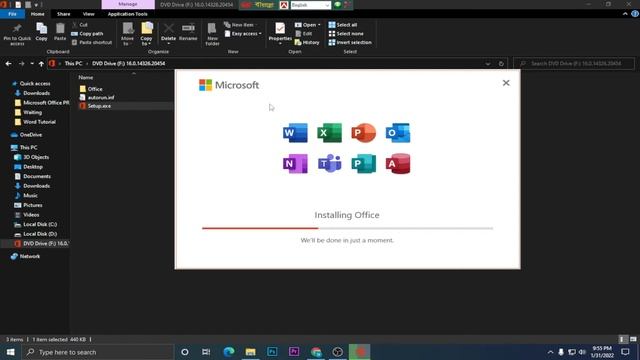Open Task View on the taskbar
Viewport: 640px width, 360px height.
pos(206,352)
